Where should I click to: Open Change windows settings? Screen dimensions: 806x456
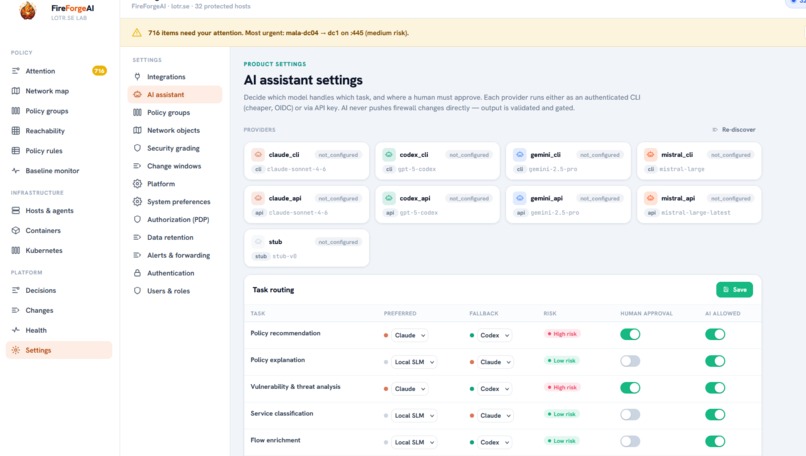175,166
